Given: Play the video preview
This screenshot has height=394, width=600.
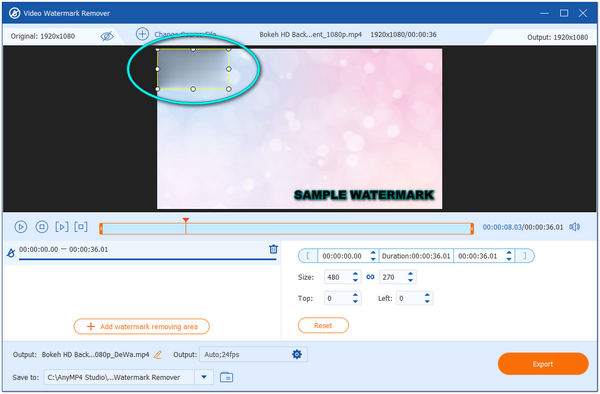Looking at the screenshot, I should coord(21,227).
